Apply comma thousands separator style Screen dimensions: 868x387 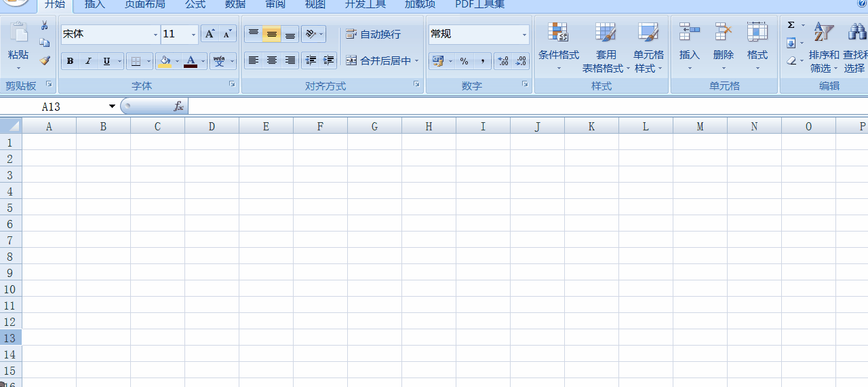point(482,61)
